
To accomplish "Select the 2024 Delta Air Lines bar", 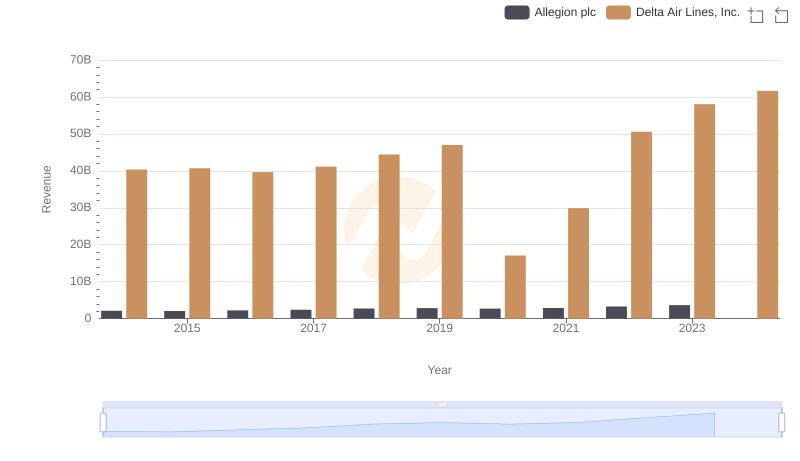I will tap(767, 204).
